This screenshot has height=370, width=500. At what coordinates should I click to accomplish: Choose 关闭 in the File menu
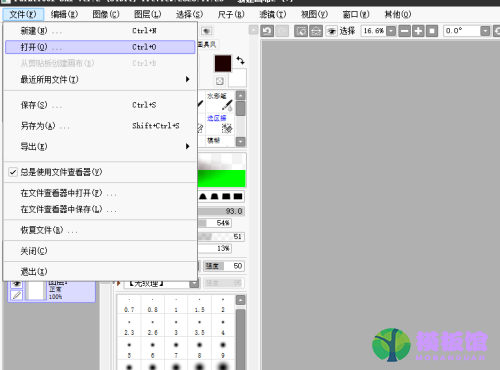point(100,251)
